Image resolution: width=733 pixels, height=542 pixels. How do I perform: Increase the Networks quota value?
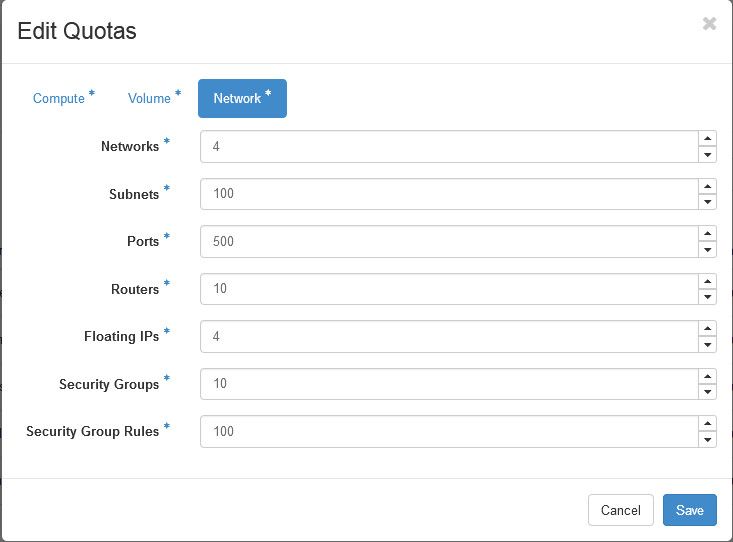(x=707, y=138)
